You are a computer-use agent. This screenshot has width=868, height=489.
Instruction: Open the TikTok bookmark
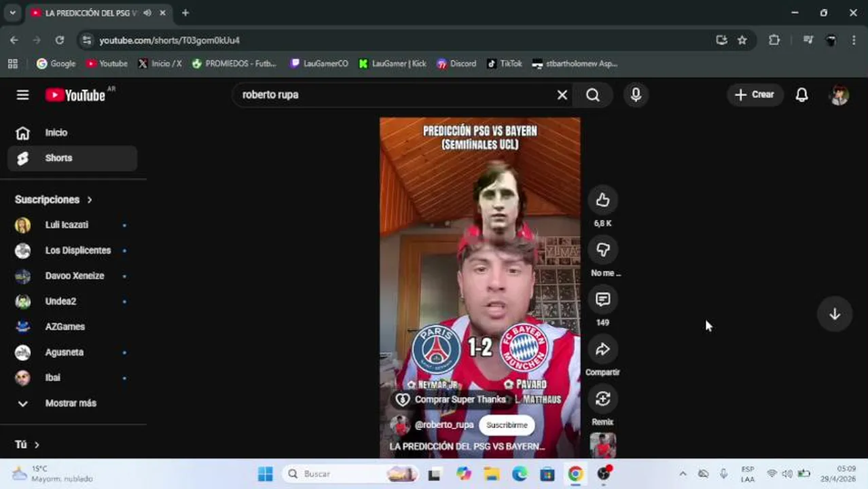pyautogui.click(x=505, y=63)
